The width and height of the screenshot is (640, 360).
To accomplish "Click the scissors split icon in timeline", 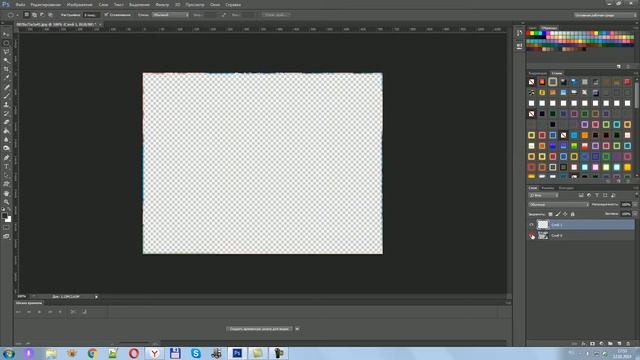I will point(73,312).
